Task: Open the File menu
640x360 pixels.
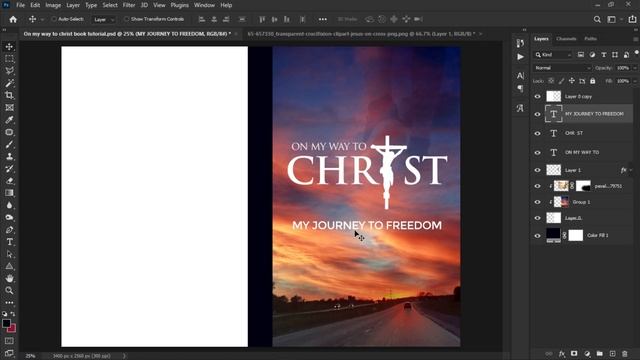Action: click(20, 5)
